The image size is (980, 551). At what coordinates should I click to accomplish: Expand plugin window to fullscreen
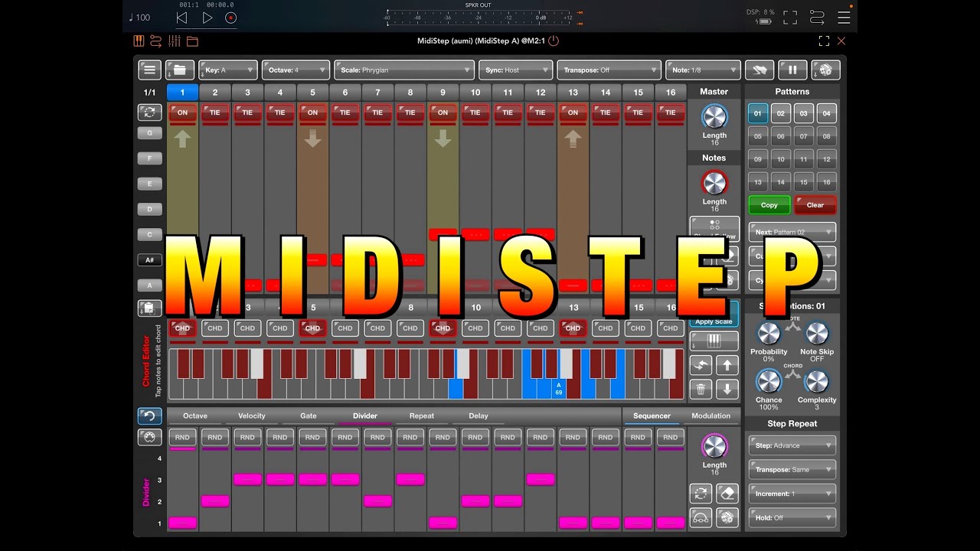point(824,41)
